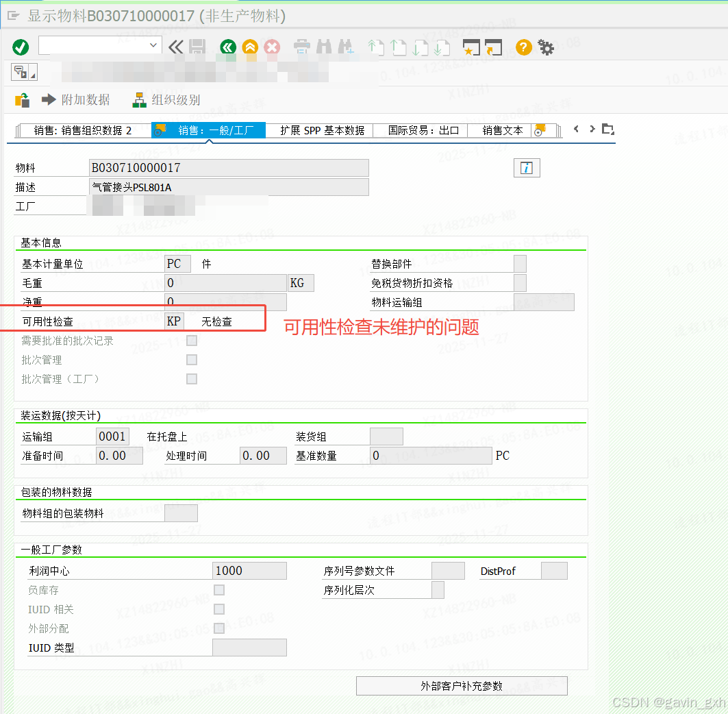The image size is (728, 714).
Task: Click the right tab-scroll chevron
Action: point(591,128)
